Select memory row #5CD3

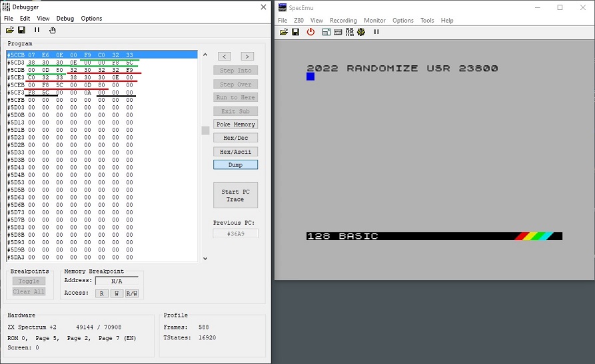coord(102,62)
